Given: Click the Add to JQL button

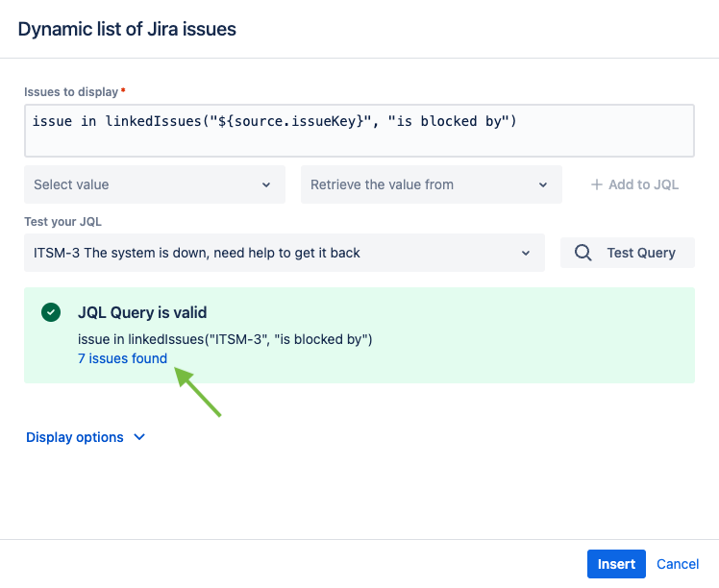Looking at the screenshot, I should click(634, 184).
